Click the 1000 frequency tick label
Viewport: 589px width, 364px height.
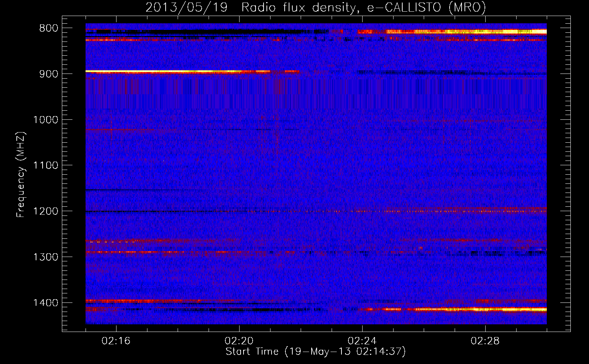coord(46,120)
